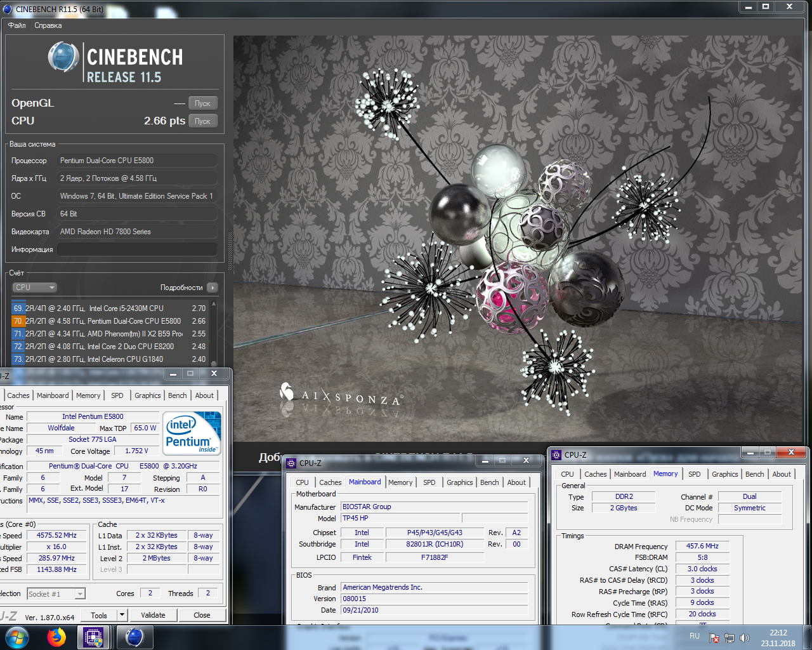Open About tab in left CPU-Z window

point(204,395)
